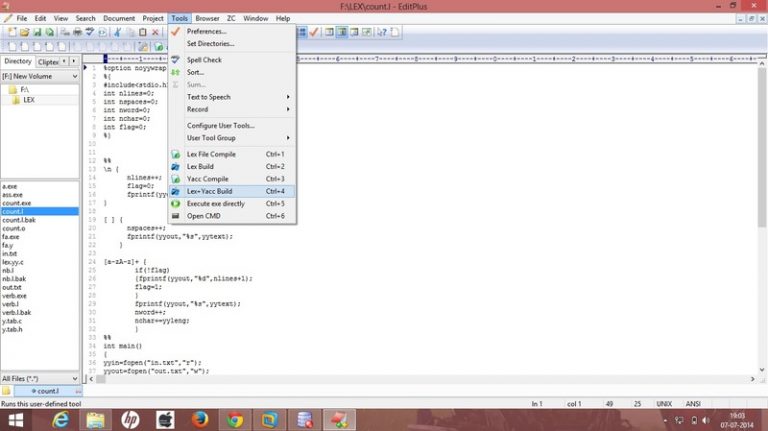Toggle the third window-pane toolbar button

354,32
